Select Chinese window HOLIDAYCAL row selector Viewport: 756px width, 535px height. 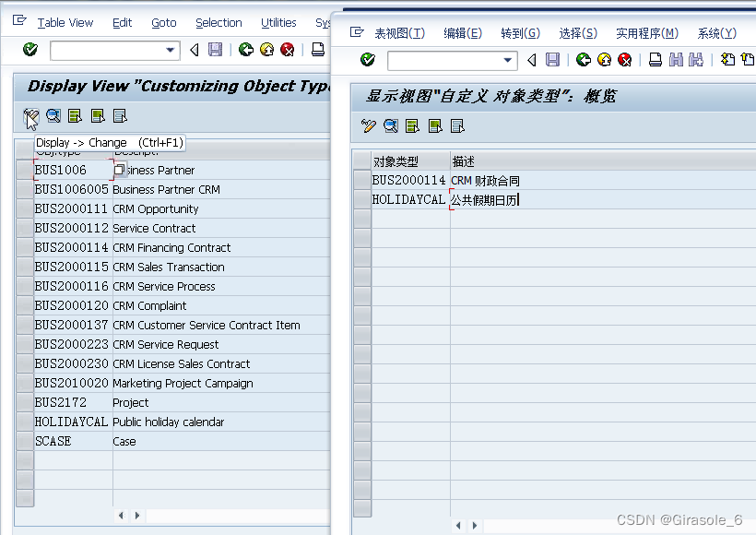[x=362, y=199]
